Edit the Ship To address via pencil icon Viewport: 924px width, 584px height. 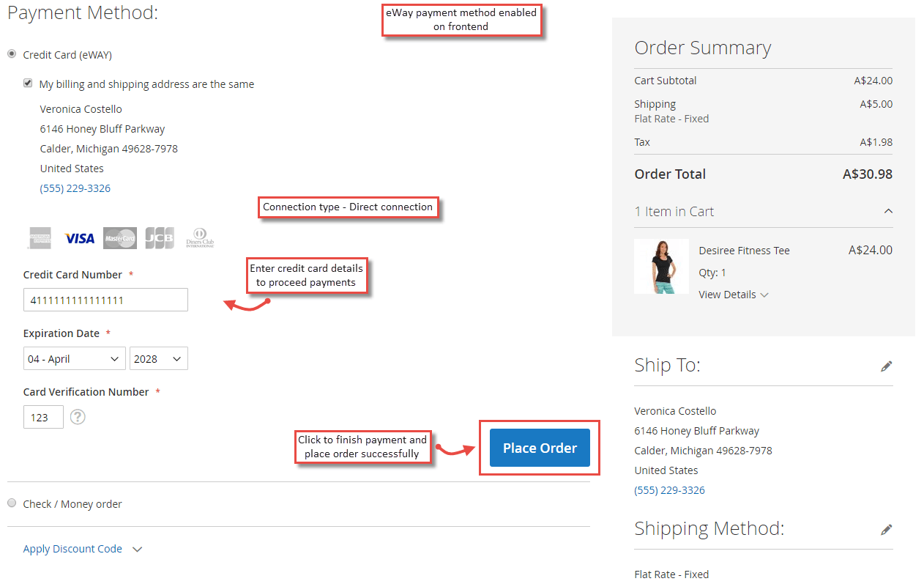887,366
